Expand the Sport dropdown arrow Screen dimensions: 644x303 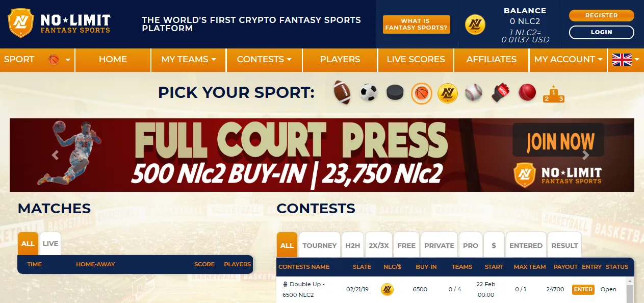coord(68,60)
